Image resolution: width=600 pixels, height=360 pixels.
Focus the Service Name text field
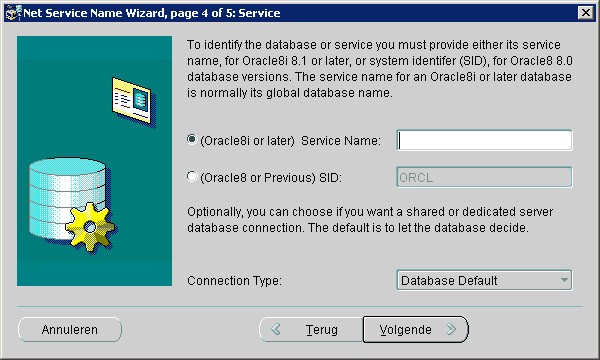[x=484, y=140]
